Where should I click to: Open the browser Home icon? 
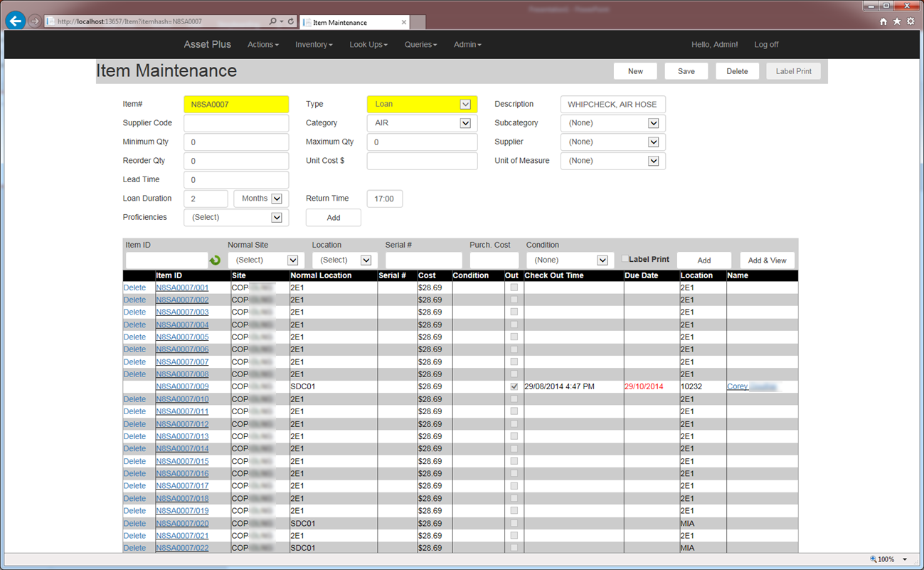[883, 21]
